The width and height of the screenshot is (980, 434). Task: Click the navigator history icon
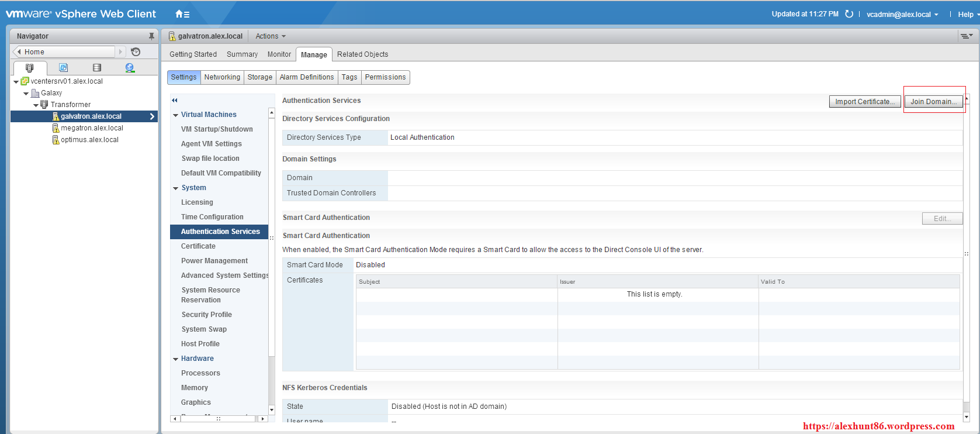[x=136, y=51]
